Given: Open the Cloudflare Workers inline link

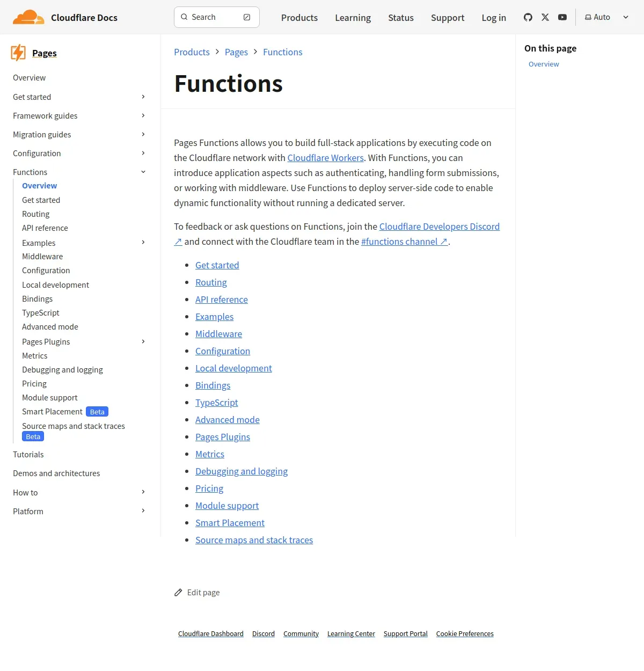Looking at the screenshot, I should [326, 158].
